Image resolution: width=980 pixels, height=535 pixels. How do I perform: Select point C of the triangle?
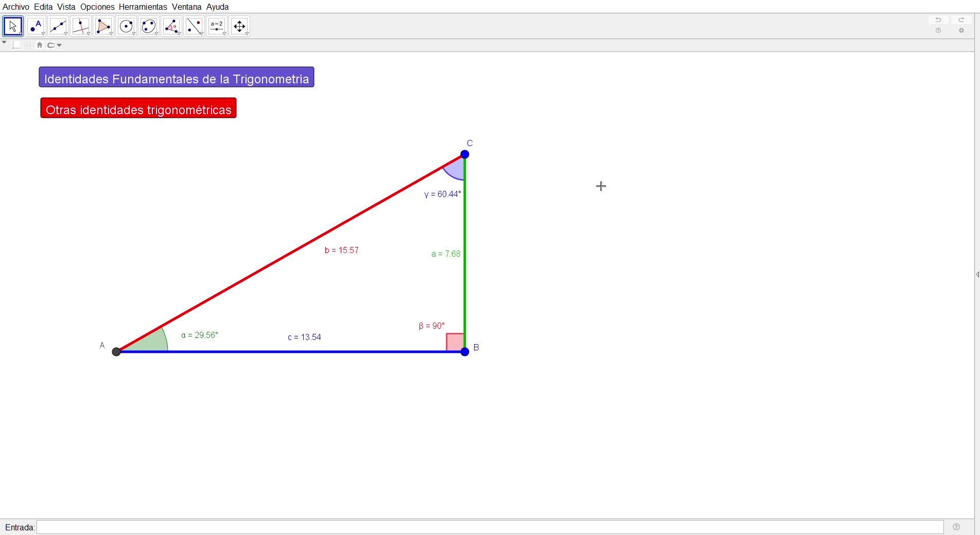(465, 154)
